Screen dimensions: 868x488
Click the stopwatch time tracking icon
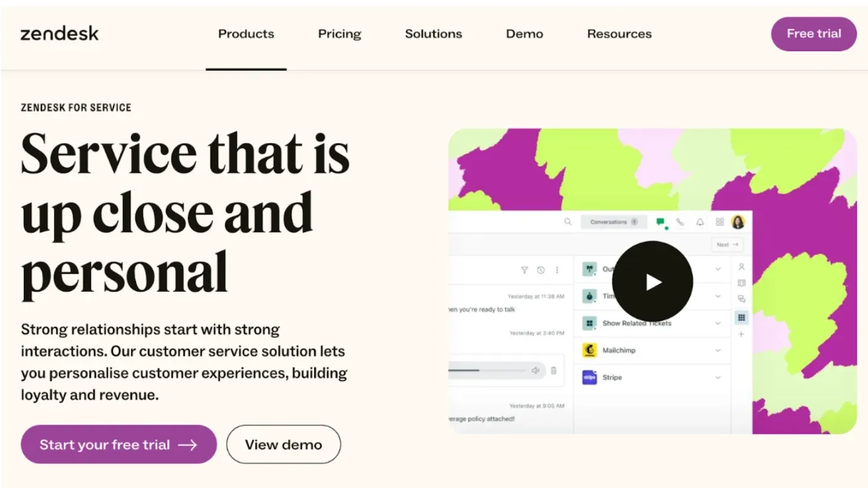[x=589, y=296]
